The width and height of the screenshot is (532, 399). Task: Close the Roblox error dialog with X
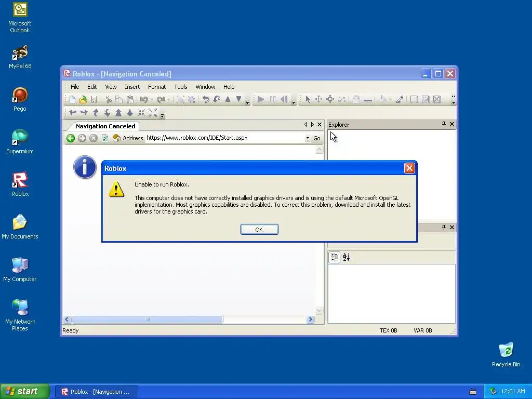[409, 168]
